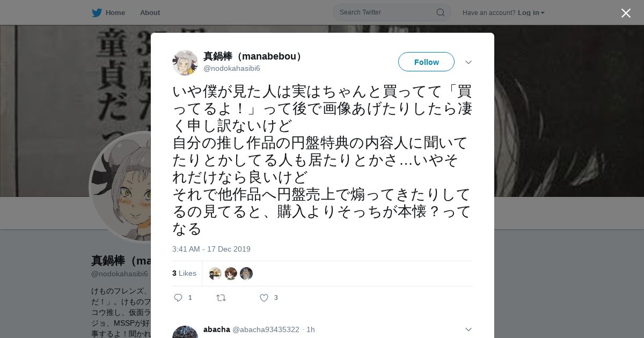Click the second liker's avatar
The image size is (644, 338).
pyautogui.click(x=231, y=274)
